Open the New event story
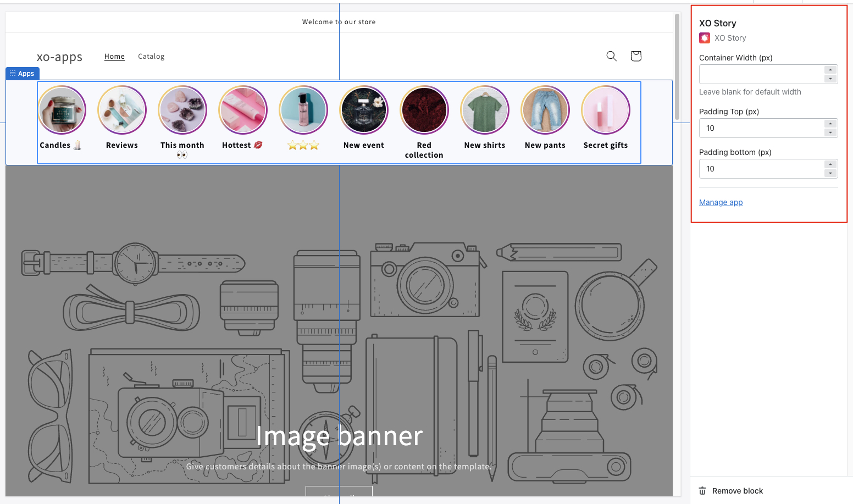This screenshot has height=504, width=853. point(364,110)
